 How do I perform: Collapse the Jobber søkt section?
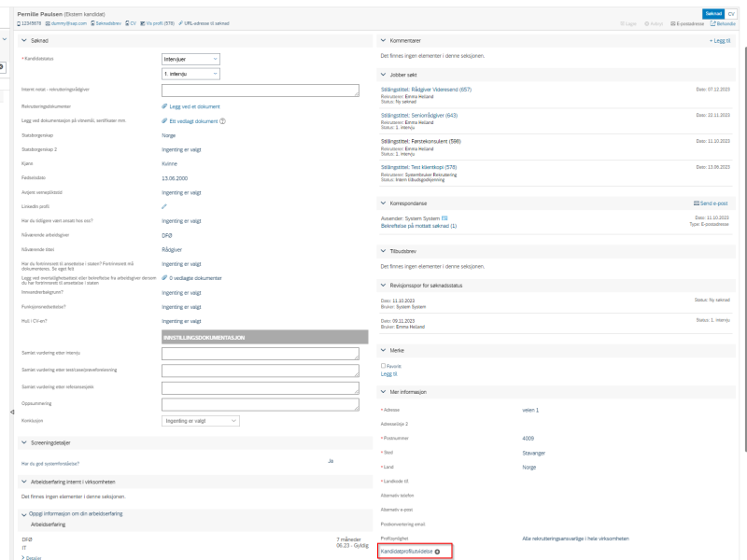(383, 75)
